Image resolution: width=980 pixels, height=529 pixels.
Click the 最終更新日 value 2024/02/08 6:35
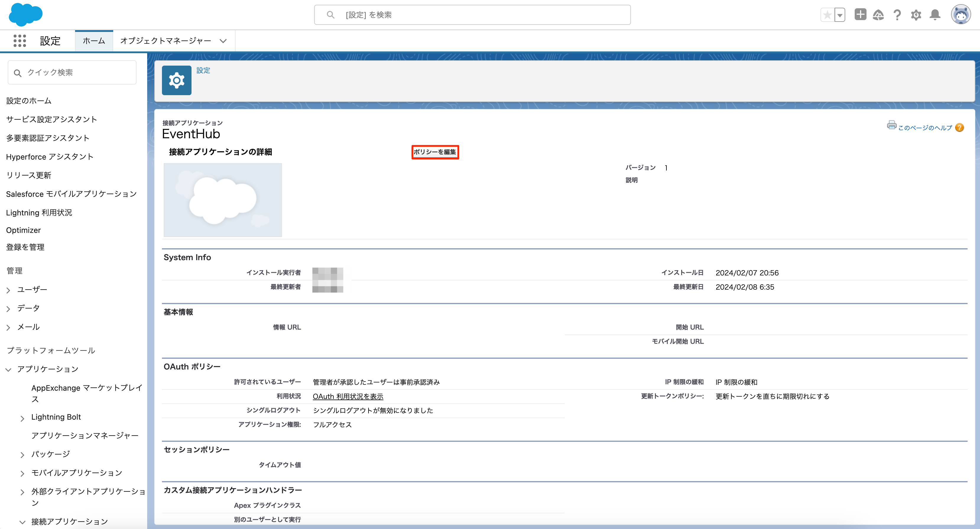[744, 287]
